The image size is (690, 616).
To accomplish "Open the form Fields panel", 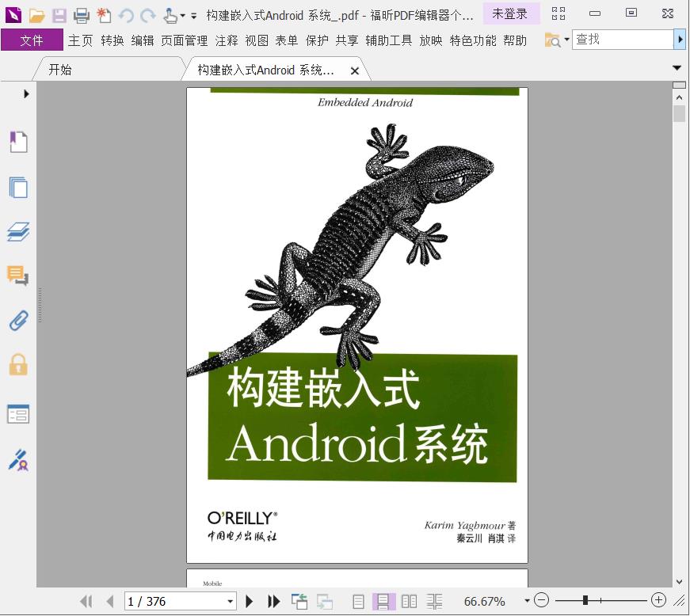I will (18, 414).
